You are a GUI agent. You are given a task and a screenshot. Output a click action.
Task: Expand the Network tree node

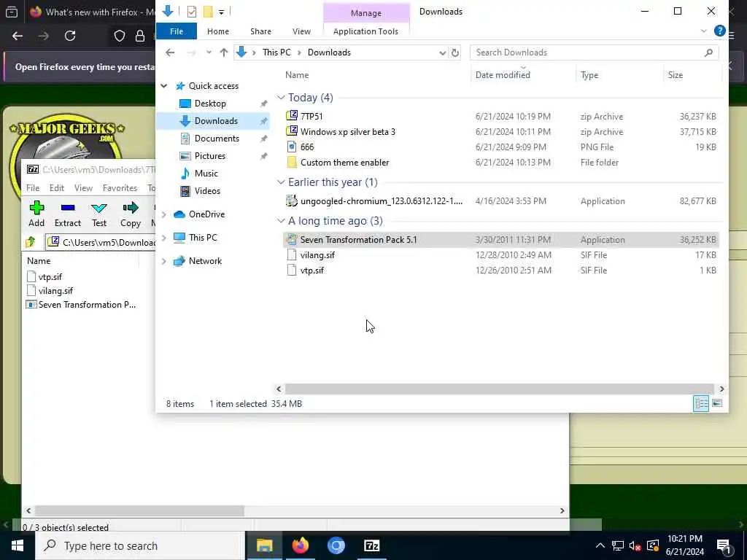point(164,261)
